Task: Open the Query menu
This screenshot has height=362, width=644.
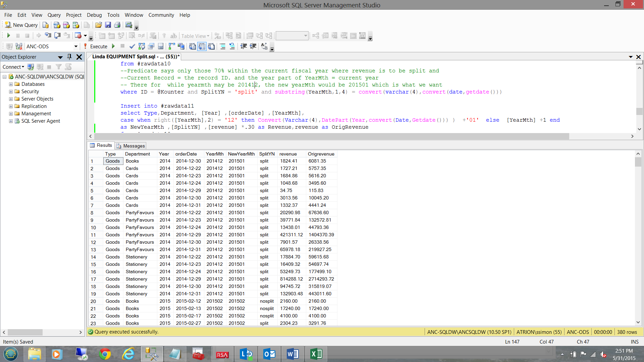Action: (x=54, y=15)
